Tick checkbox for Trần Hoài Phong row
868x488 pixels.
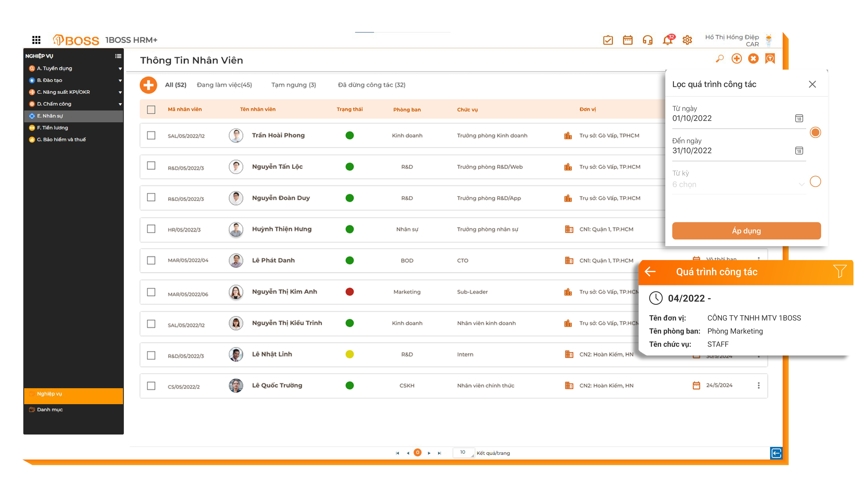[x=151, y=135]
